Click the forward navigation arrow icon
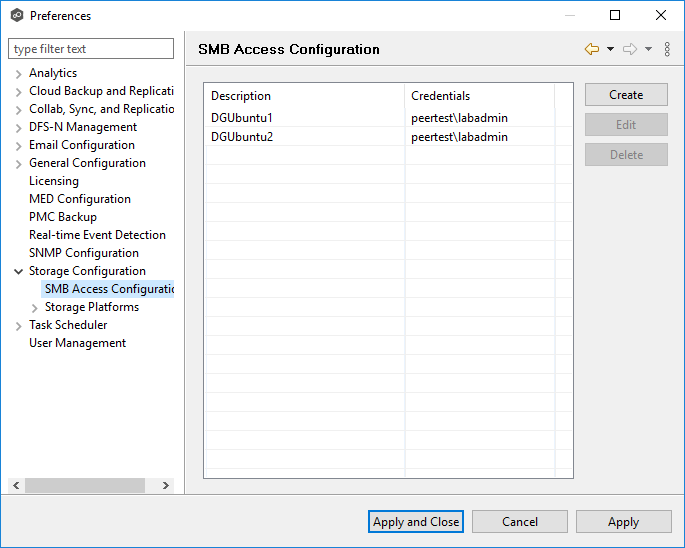Viewport: 685px width, 548px height. (630, 49)
